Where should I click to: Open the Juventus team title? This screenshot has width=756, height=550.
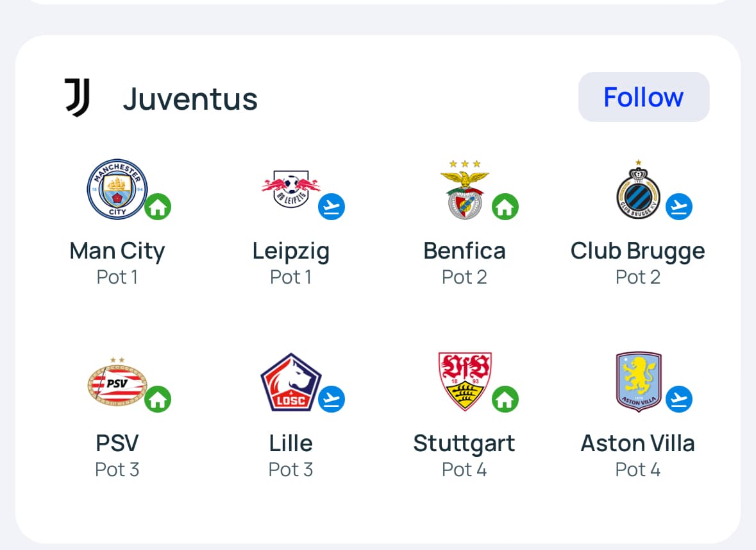[190, 99]
